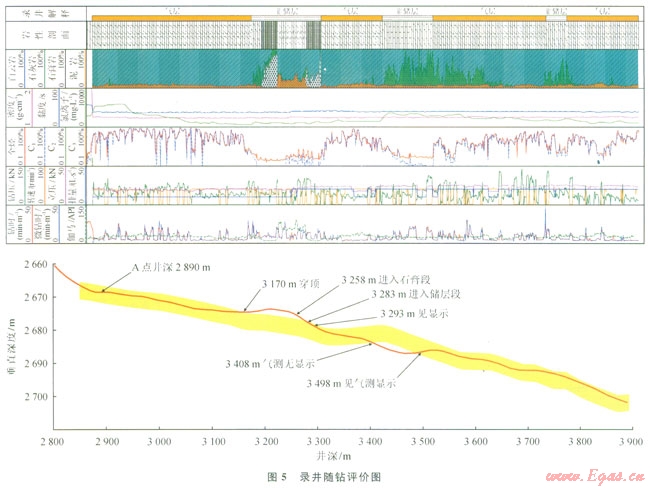Screen dimensions: 650x488
Task: Click the dark striped block in lithology track
Action: (x=270, y=36)
